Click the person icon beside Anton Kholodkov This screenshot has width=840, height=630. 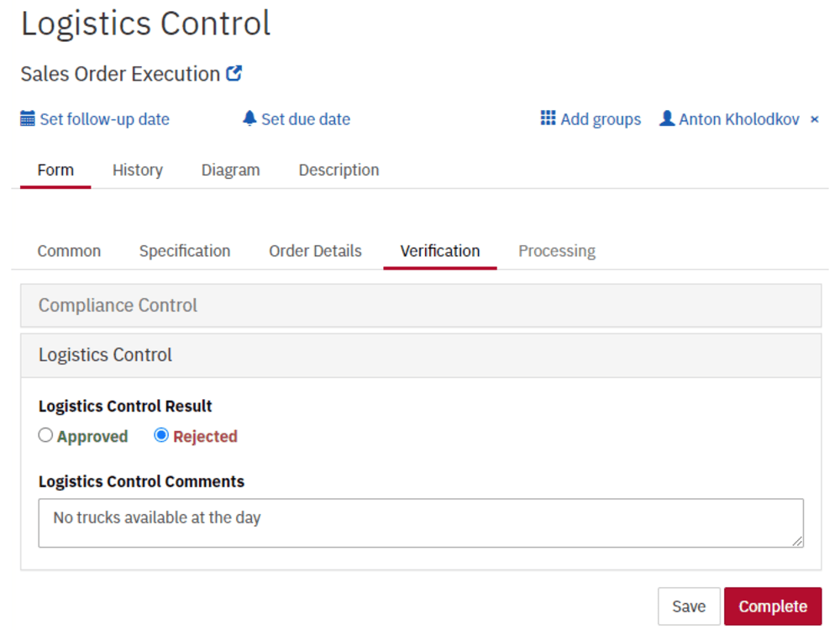tap(666, 118)
